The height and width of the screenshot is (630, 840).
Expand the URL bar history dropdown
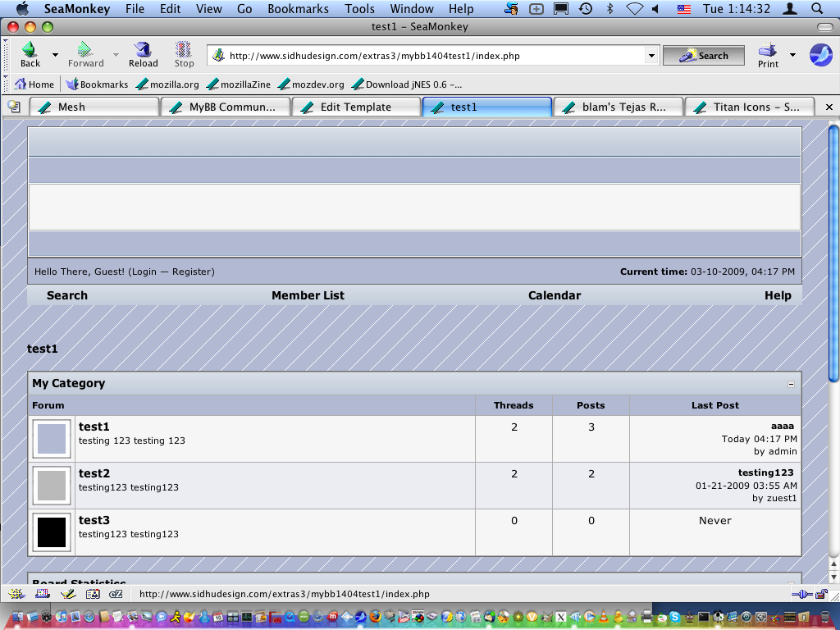pyautogui.click(x=651, y=56)
